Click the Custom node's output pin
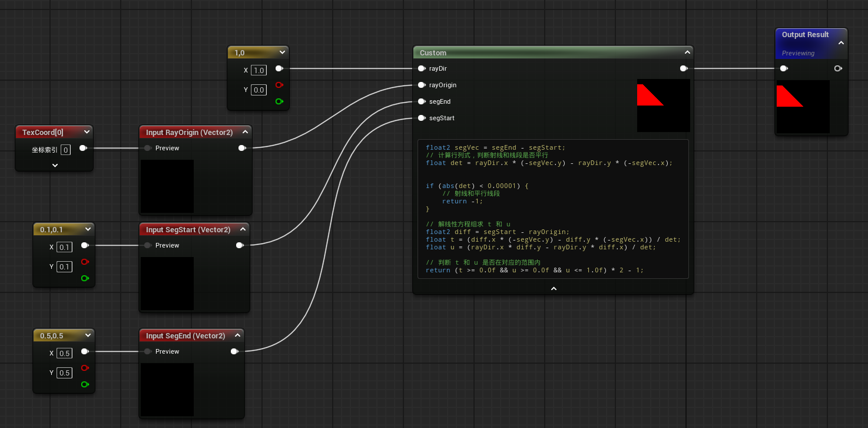Image resolution: width=868 pixels, height=428 pixels. (683, 69)
